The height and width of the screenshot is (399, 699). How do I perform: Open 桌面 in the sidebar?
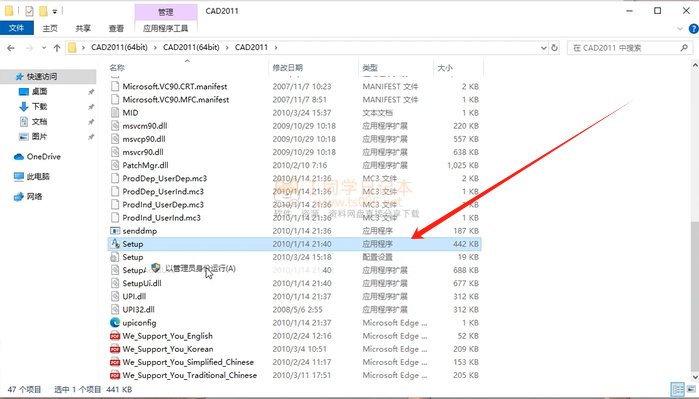pyautogui.click(x=39, y=91)
